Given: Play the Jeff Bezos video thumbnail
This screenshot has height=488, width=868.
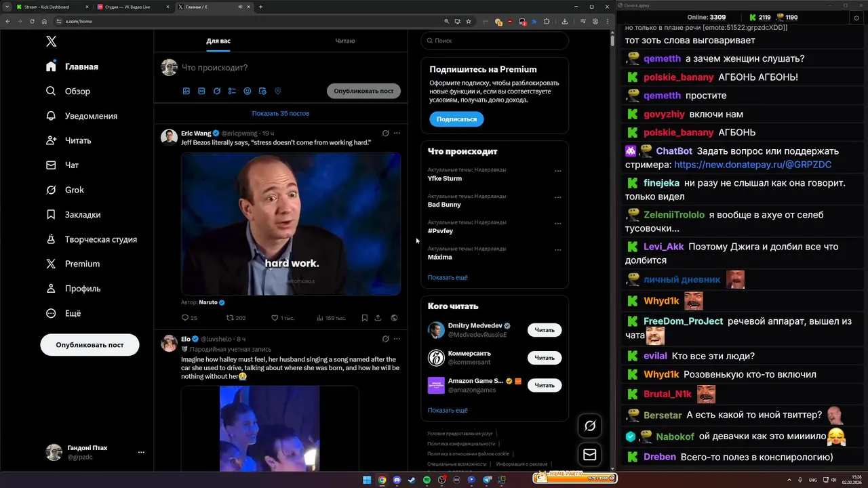Looking at the screenshot, I should [291, 224].
